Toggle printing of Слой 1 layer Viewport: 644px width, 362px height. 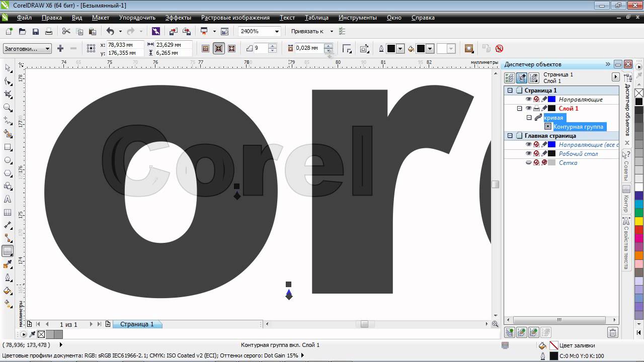pos(536,108)
